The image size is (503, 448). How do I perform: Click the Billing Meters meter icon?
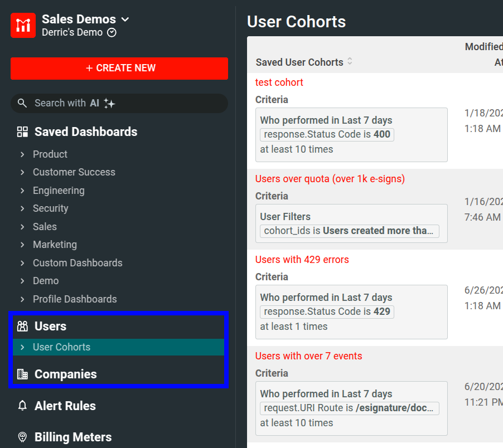pos(22,437)
